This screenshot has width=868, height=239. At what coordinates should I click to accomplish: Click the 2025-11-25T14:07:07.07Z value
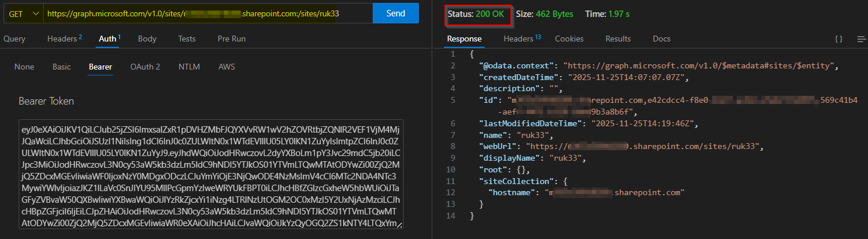click(628, 77)
